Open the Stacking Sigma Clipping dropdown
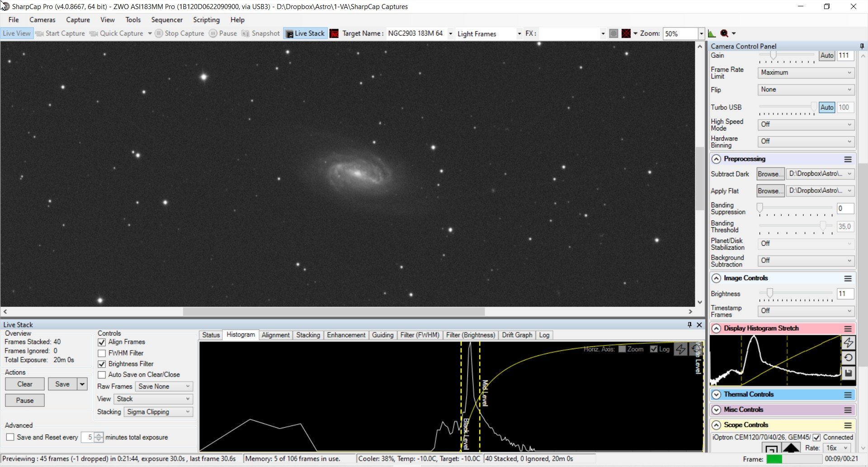 pyautogui.click(x=158, y=412)
